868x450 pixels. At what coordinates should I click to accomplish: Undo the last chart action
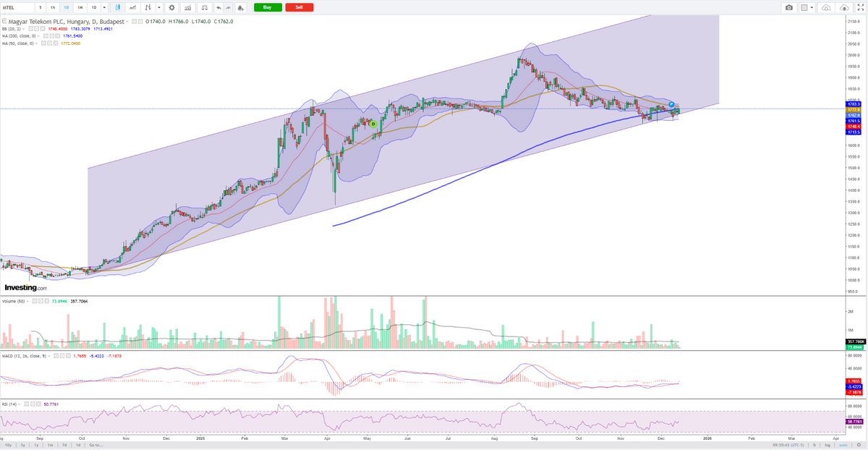click(x=219, y=7)
